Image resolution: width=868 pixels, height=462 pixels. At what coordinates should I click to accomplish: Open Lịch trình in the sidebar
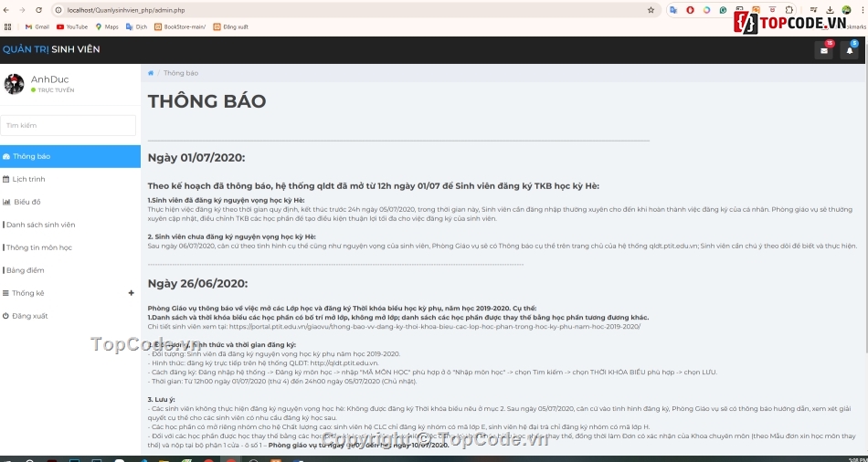[x=70, y=179]
